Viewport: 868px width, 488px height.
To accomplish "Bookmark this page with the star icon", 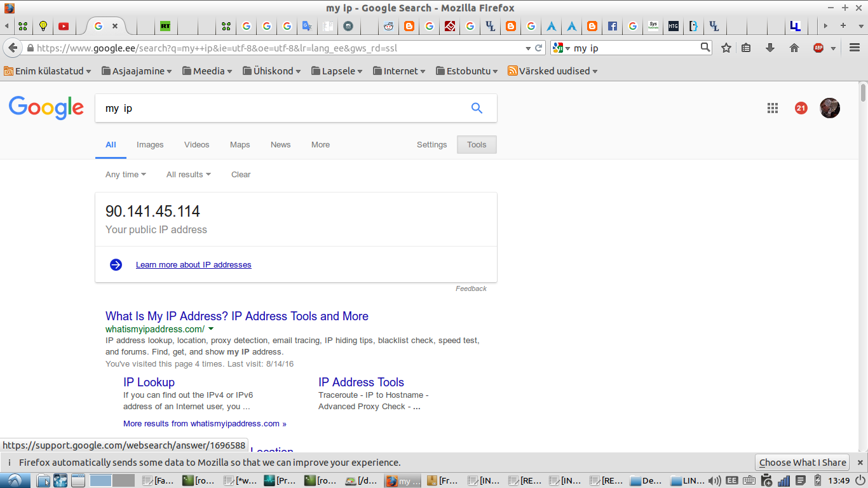I will coord(726,48).
